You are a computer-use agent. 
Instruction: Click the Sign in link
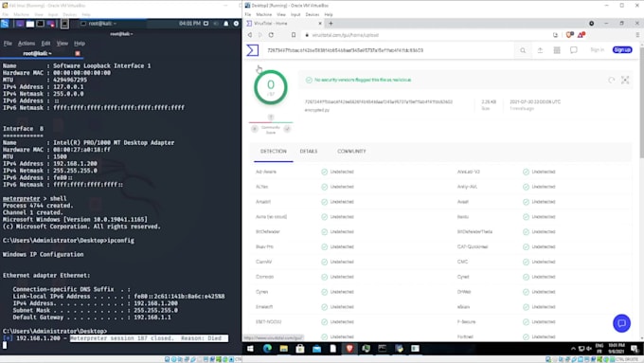click(598, 49)
